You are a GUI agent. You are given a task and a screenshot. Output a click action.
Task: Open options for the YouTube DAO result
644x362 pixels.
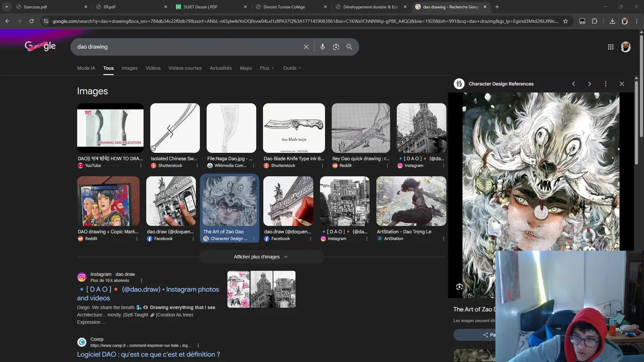(x=140, y=165)
